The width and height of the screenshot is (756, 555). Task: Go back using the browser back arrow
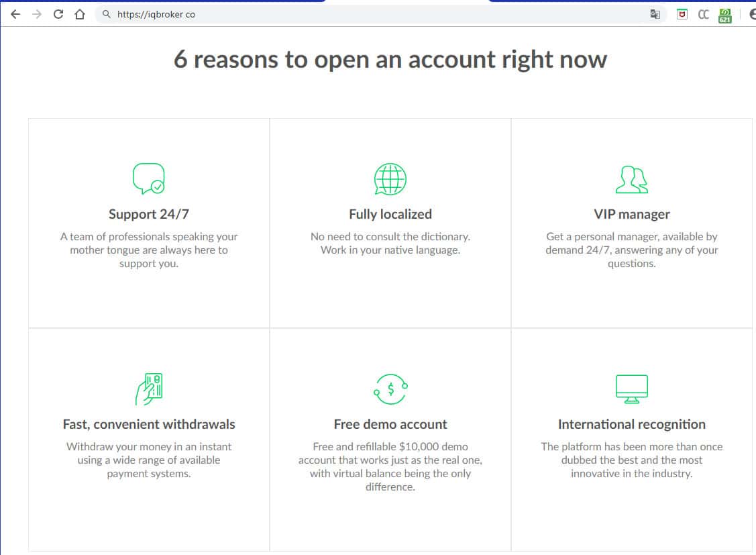(x=15, y=15)
